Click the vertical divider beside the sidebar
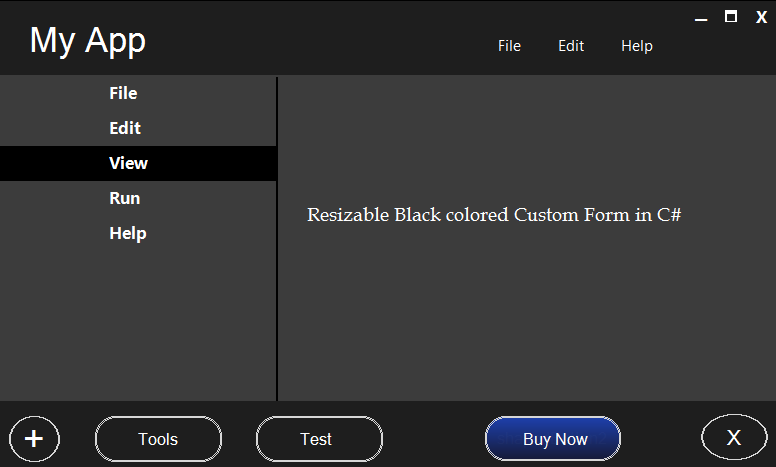 [x=277, y=240]
